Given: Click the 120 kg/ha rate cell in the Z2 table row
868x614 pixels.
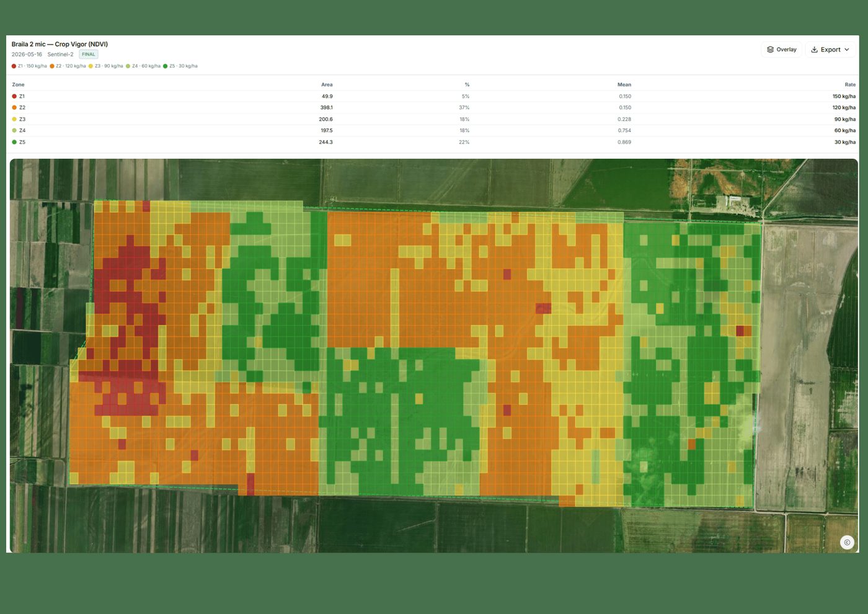Looking at the screenshot, I should tap(844, 108).
